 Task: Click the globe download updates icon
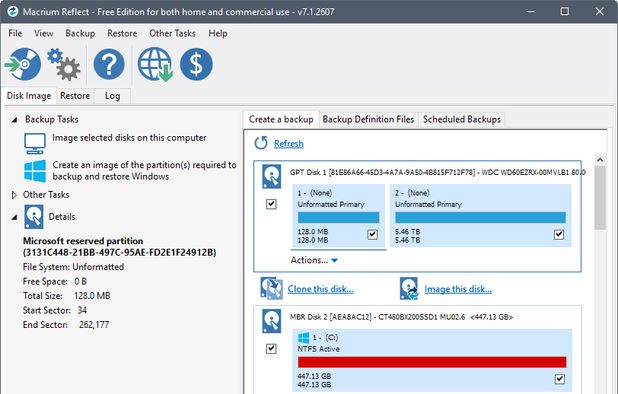point(155,64)
